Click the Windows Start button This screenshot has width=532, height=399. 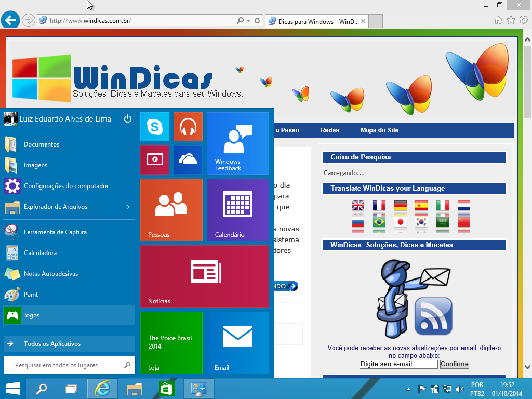(13, 389)
